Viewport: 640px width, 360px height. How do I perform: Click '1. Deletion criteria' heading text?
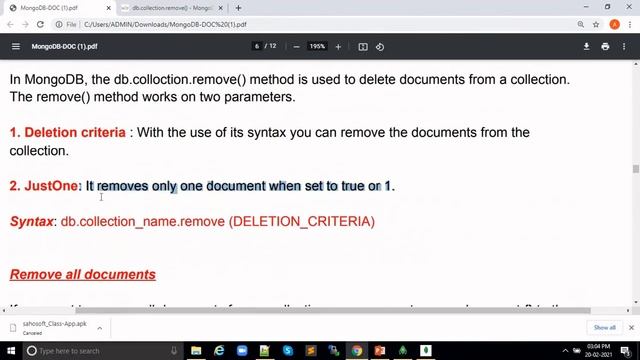(x=67, y=133)
